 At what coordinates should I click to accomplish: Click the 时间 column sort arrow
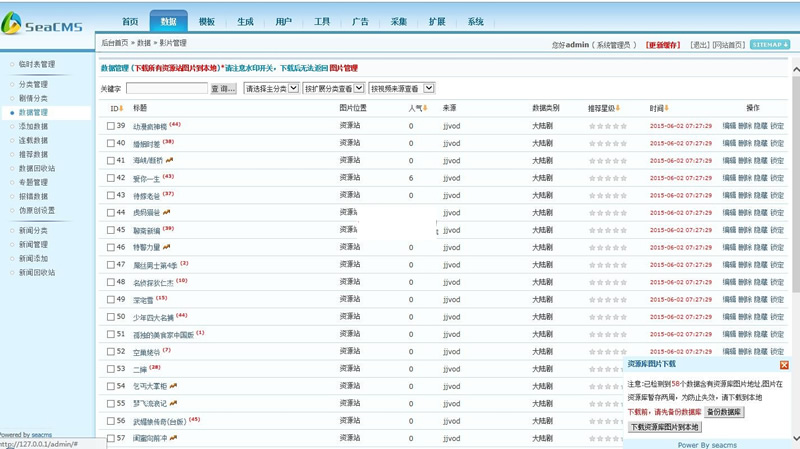coord(667,108)
